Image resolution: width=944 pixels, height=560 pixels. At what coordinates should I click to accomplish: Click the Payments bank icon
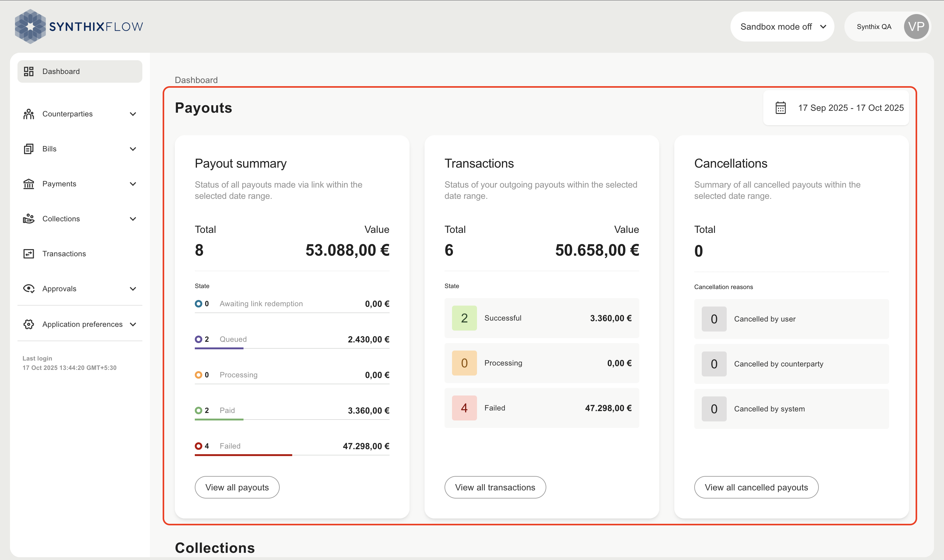coord(29,184)
